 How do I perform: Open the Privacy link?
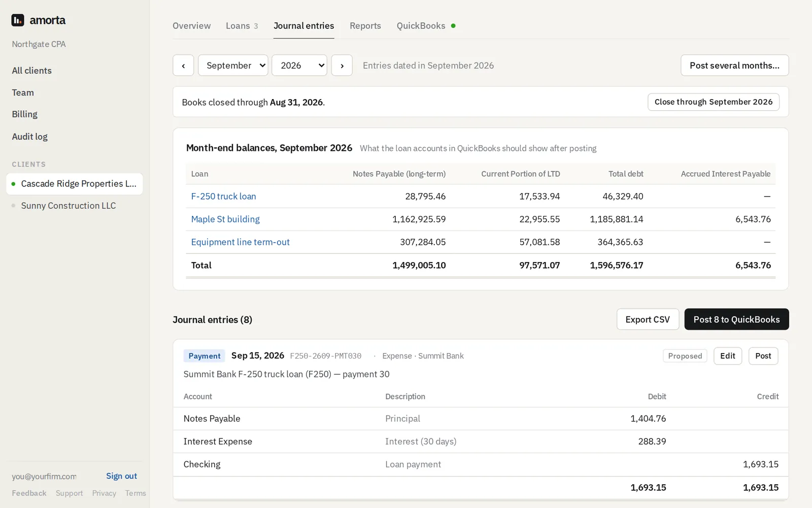tap(104, 493)
